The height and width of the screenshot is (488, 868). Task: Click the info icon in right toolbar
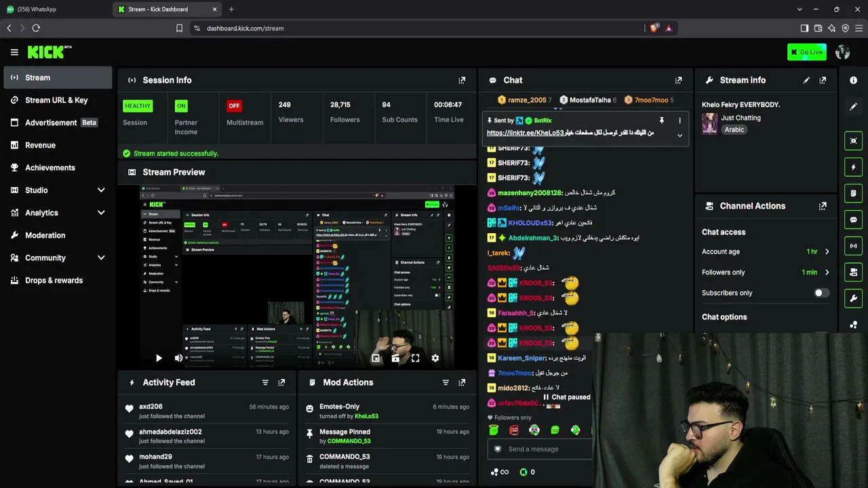[853, 80]
